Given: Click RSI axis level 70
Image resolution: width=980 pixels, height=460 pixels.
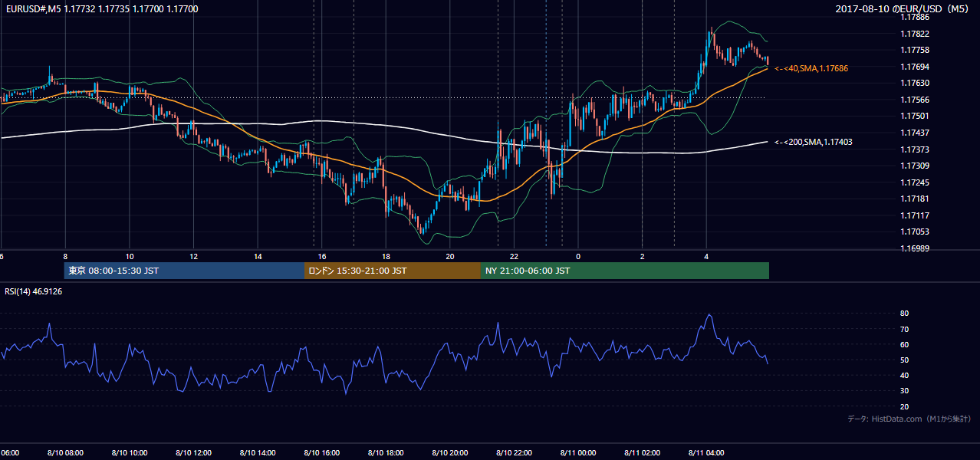Looking at the screenshot, I should (x=905, y=329).
